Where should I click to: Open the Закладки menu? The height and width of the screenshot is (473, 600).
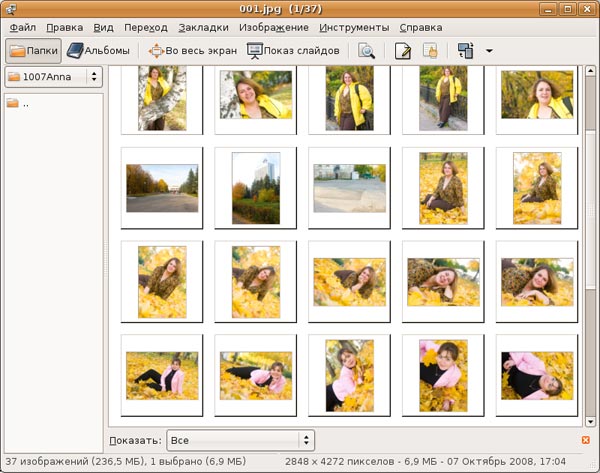click(204, 28)
